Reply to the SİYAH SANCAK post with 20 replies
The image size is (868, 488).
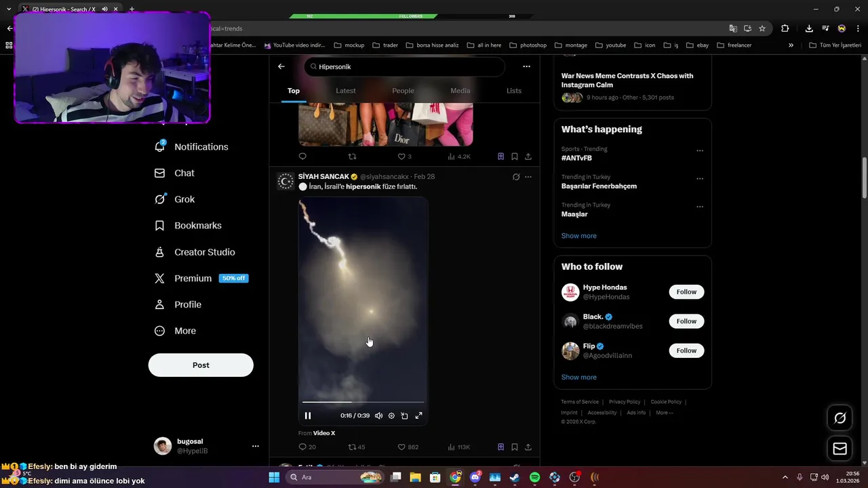(307, 447)
